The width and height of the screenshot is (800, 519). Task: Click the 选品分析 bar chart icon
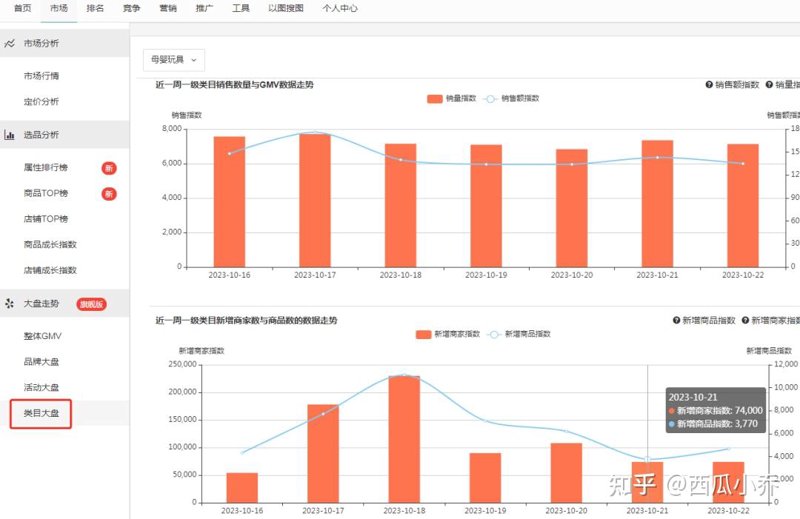point(9,135)
